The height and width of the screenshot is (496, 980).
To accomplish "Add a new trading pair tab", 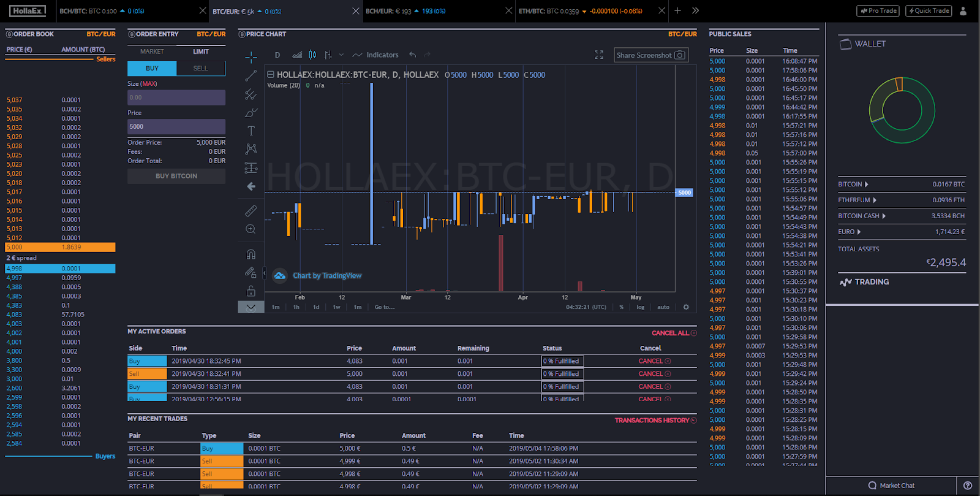I will tap(678, 10).
